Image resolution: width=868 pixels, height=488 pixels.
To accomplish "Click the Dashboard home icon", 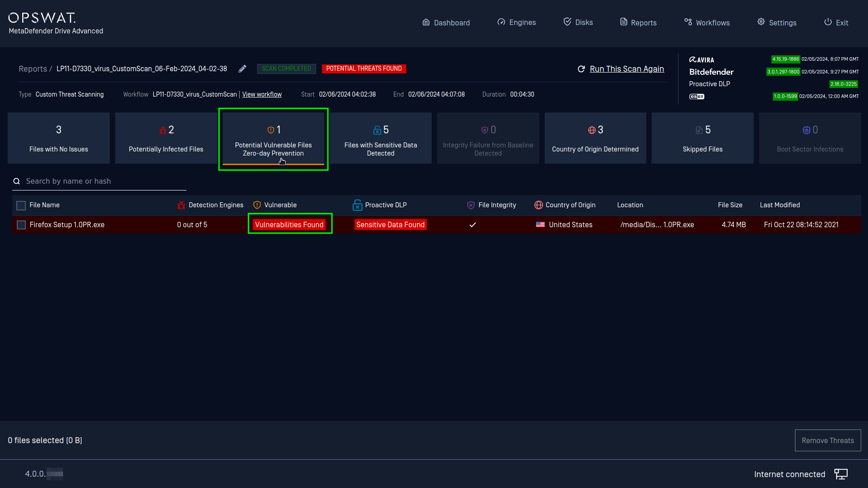I will (x=426, y=22).
